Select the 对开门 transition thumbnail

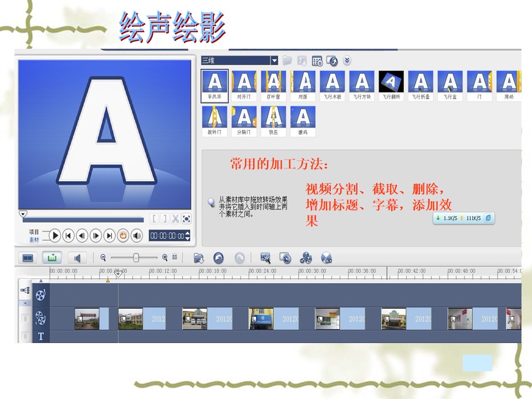click(244, 85)
